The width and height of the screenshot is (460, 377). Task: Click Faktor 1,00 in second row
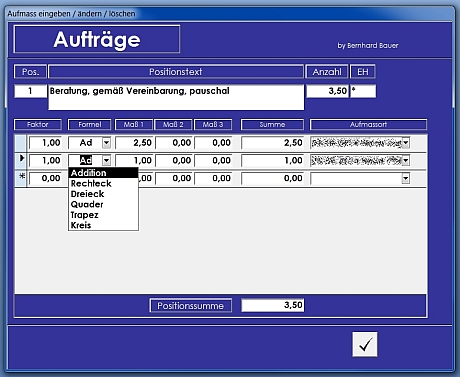coord(45,161)
